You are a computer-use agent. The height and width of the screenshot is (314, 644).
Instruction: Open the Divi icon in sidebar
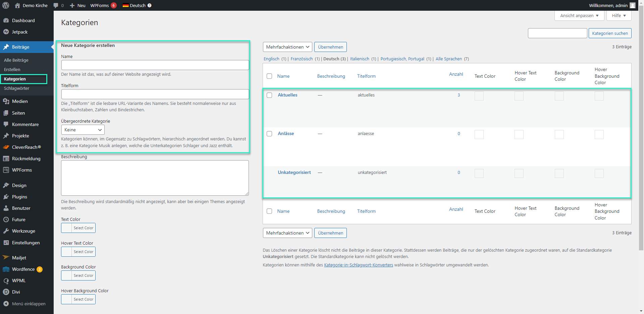[6, 292]
